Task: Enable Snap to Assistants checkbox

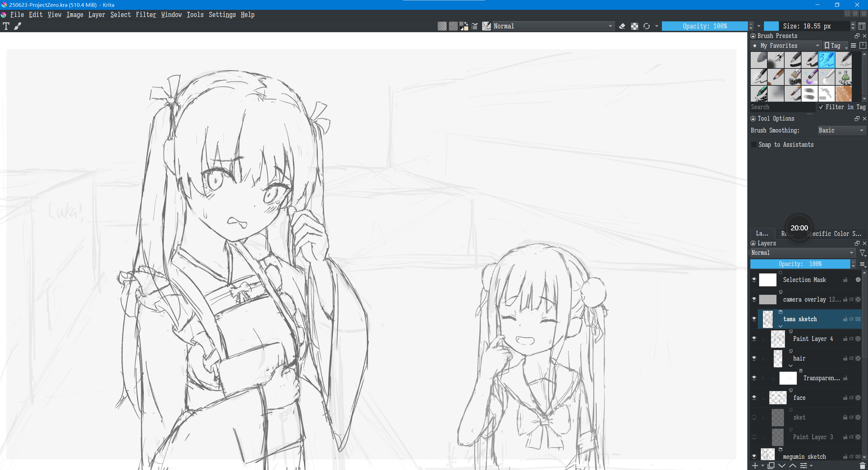Action: coord(754,145)
